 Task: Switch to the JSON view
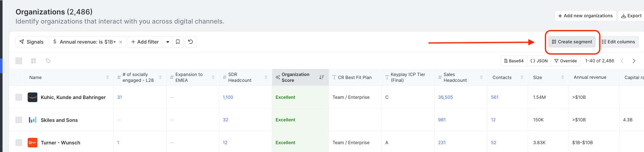click(539, 61)
